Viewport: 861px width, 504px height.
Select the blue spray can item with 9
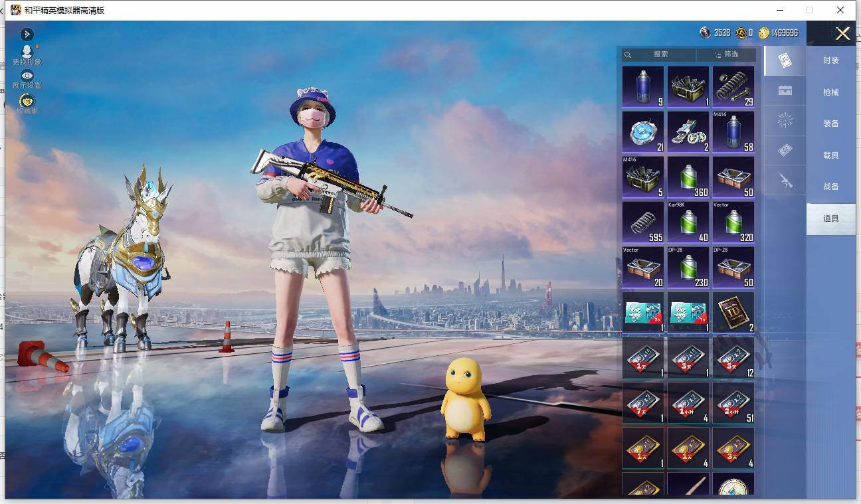[643, 86]
